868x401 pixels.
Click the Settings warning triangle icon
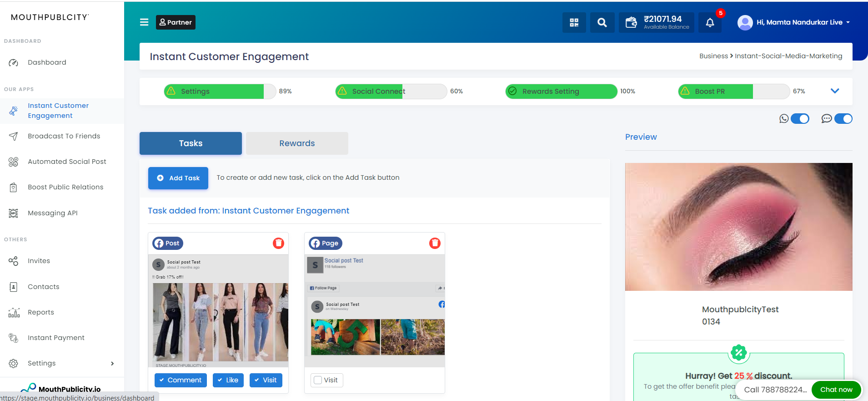pyautogui.click(x=171, y=91)
